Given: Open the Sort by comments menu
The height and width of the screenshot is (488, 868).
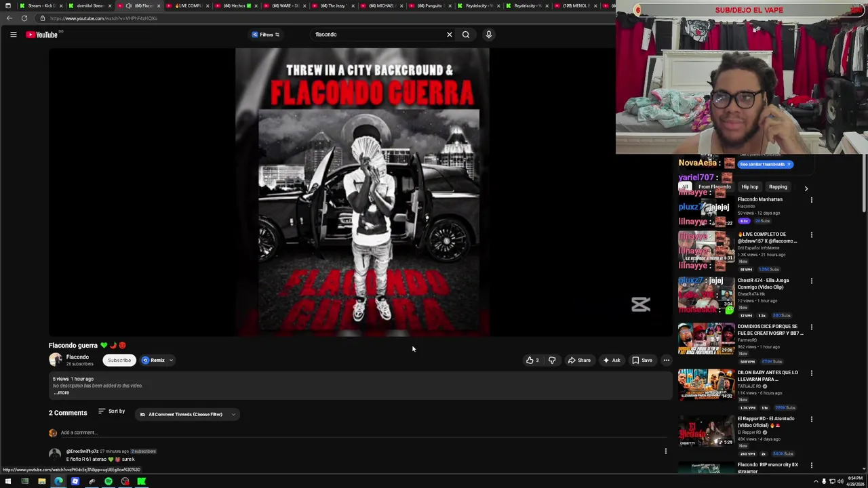Looking at the screenshot, I should click(x=112, y=411).
